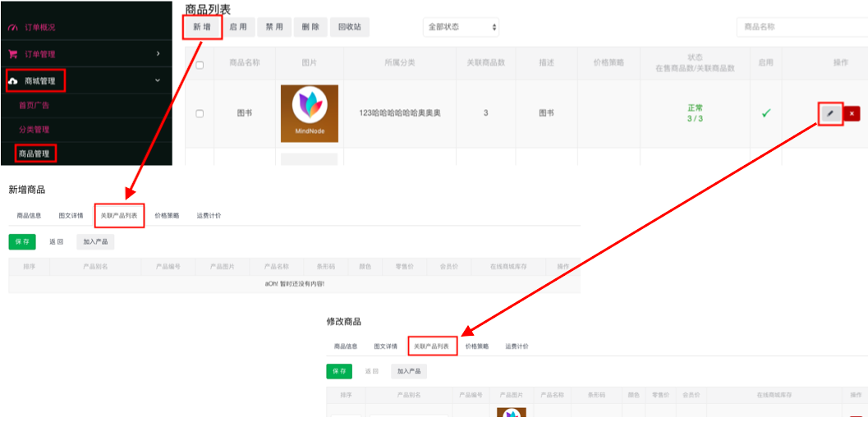This screenshot has height=422, width=868.
Task: Tick the select-all checkbox in the table header
Action: 200,64
